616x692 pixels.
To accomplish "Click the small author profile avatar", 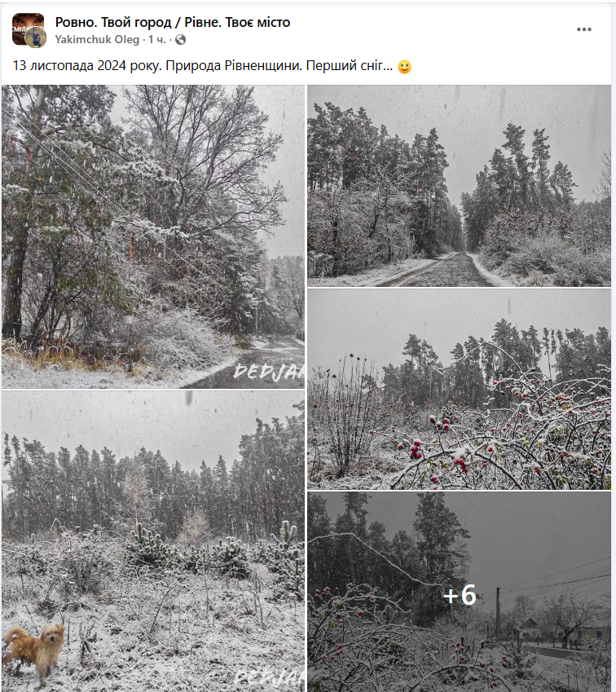I will coord(36,38).
